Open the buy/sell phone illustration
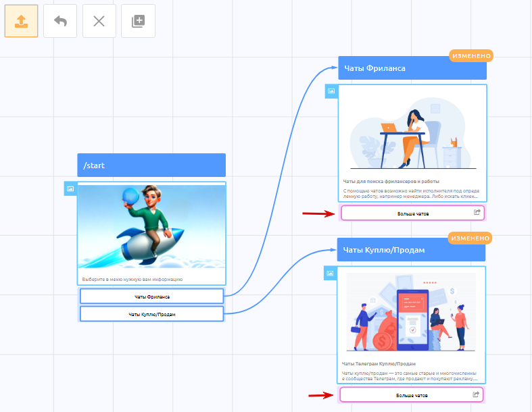Viewport: 532px width, 412px height. click(411, 312)
